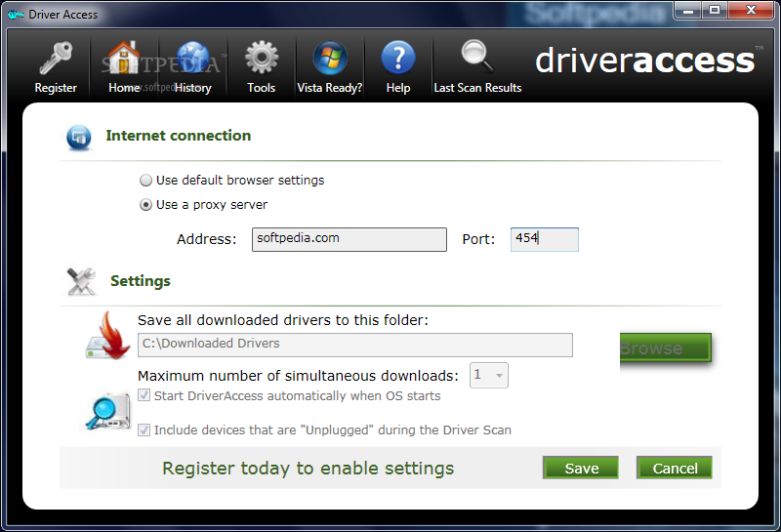The image size is (781, 532).
Task: Click Maximum number of simultaneous downloads label
Action: (298, 376)
